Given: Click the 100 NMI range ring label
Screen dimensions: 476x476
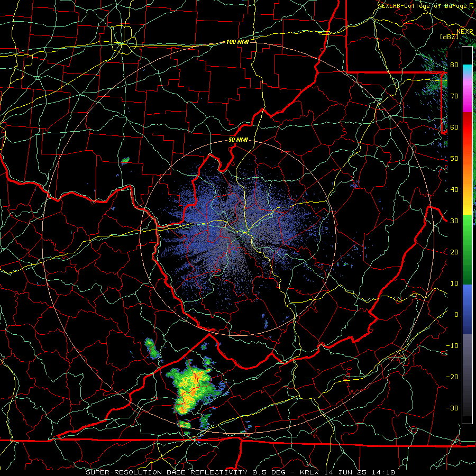Looking at the screenshot, I should [237, 42].
